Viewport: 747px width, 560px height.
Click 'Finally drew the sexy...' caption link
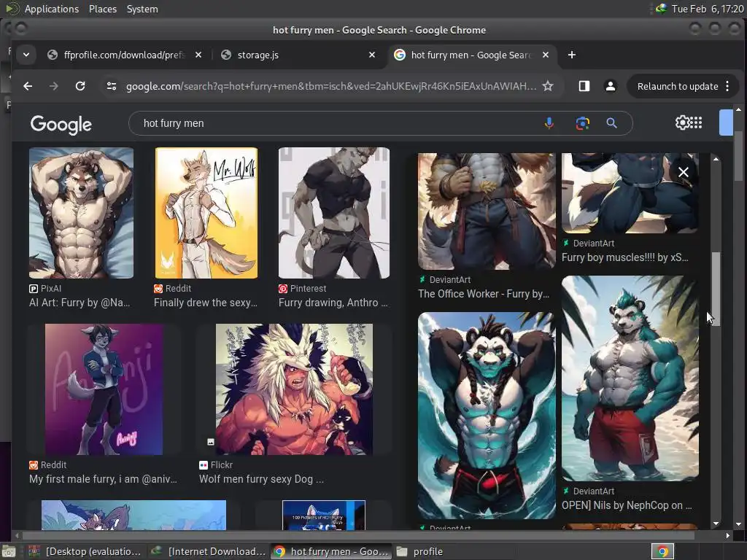205,303
